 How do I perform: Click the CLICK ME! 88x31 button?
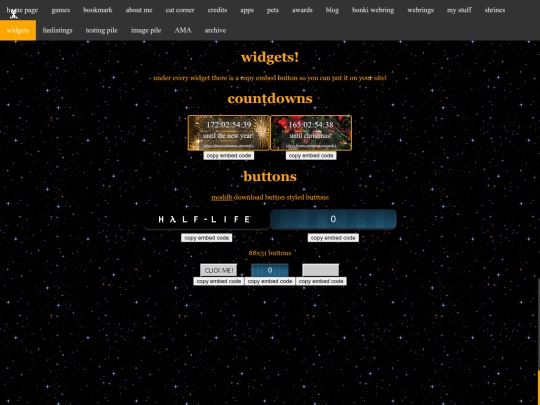tap(219, 270)
